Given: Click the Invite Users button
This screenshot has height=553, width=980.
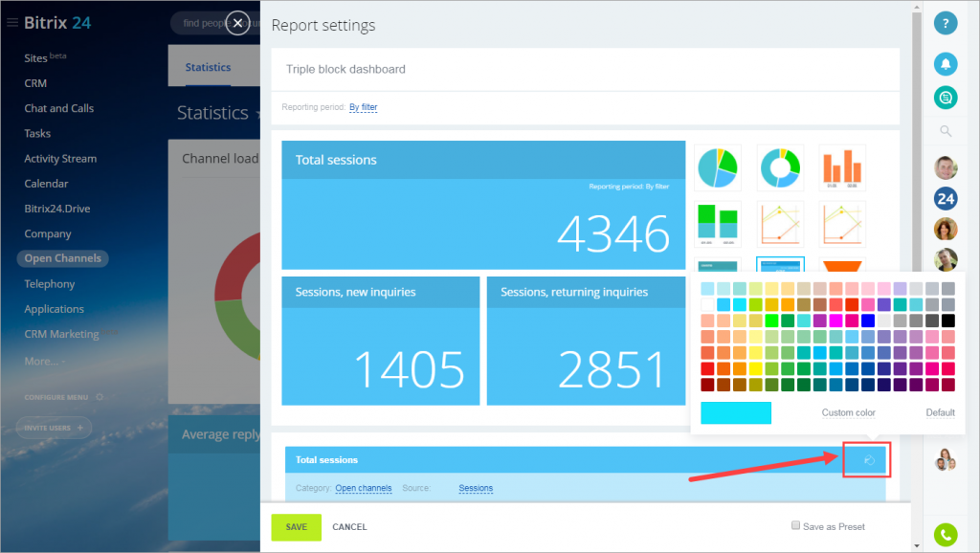Looking at the screenshot, I should coord(54,428).
